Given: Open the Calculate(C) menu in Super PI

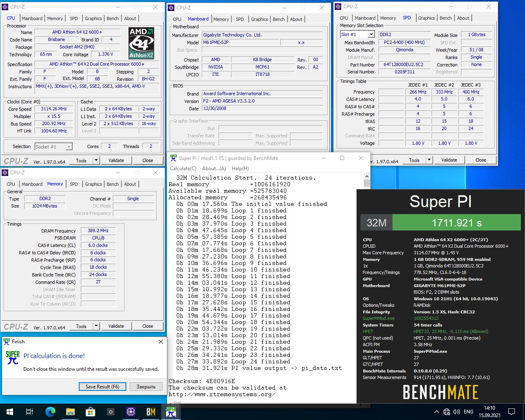Looking at the screenshot, I should click(x=183, y=169).
